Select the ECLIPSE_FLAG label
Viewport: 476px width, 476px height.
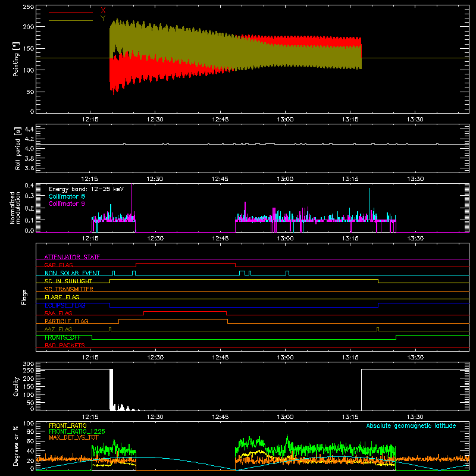[65, 305]
